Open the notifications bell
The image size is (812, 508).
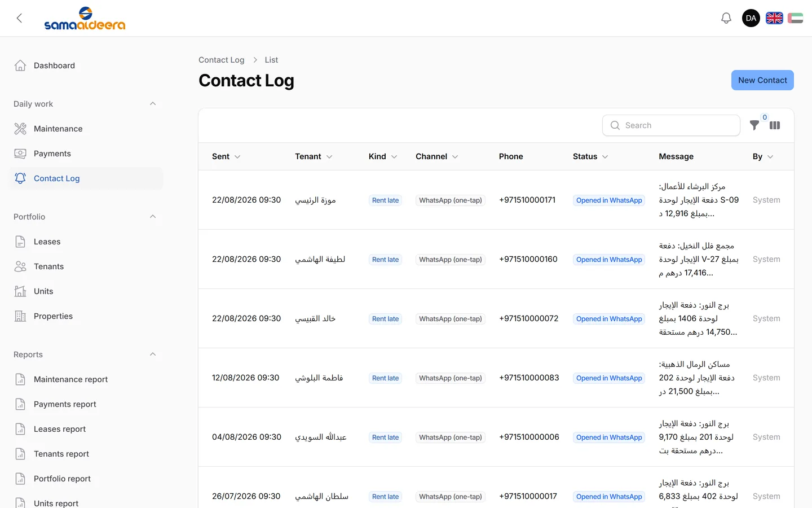726,18
